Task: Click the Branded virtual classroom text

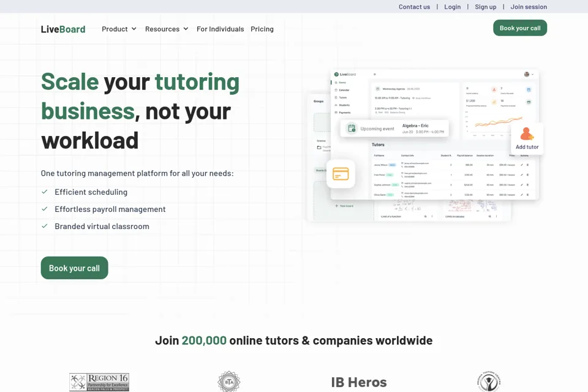Action: 102,226
